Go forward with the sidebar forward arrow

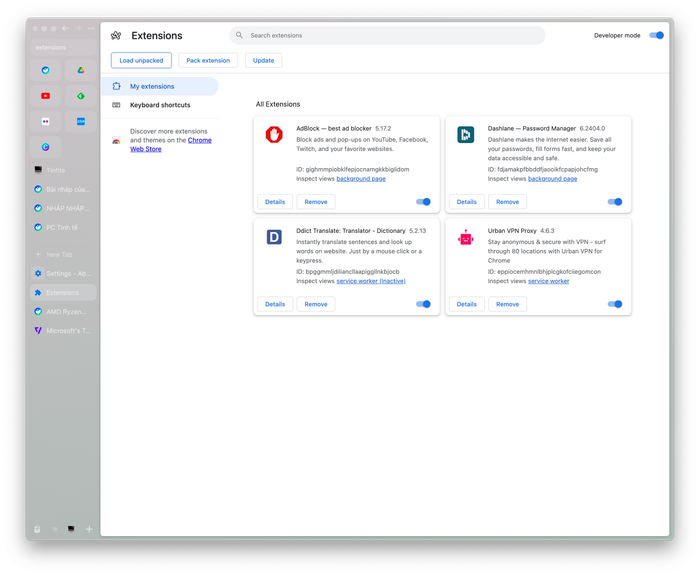tap(78, 28)
